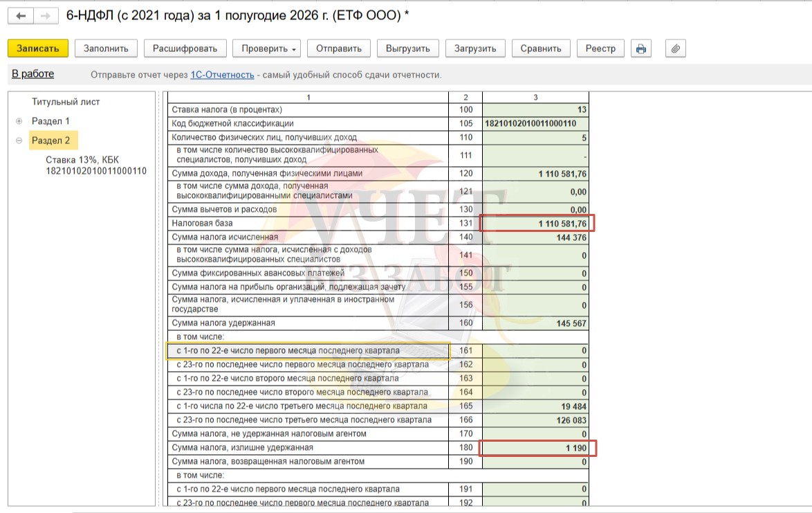Click the Выгрузить button
The image size is (812, 513).
(x=407, y=48)
